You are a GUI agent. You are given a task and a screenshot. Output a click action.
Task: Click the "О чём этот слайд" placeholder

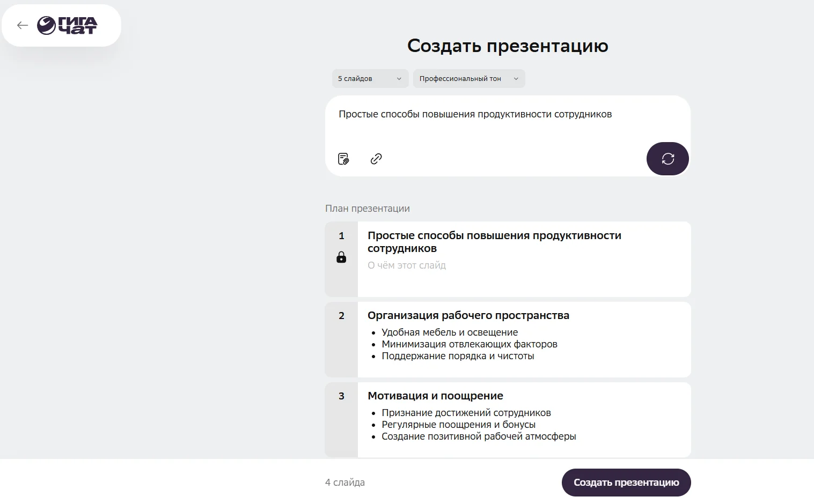pyautogui.click(x=407, y=265)
